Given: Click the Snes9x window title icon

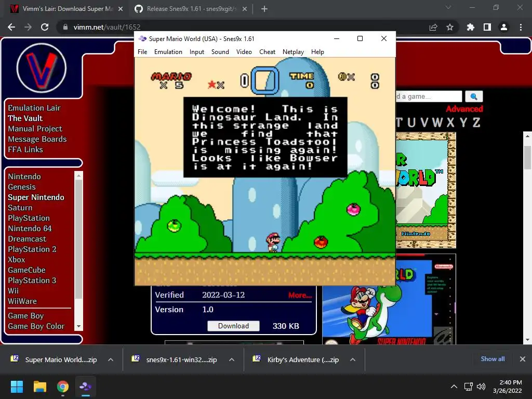Looking at the screenshot, I should (x=142, y=38).
